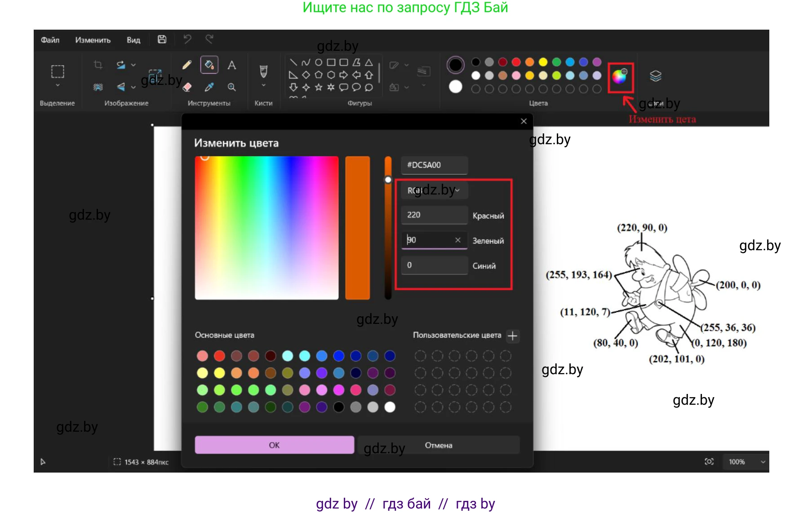Expand the RGB color model dropdown
812x513 pixels.
click(434, 190)
